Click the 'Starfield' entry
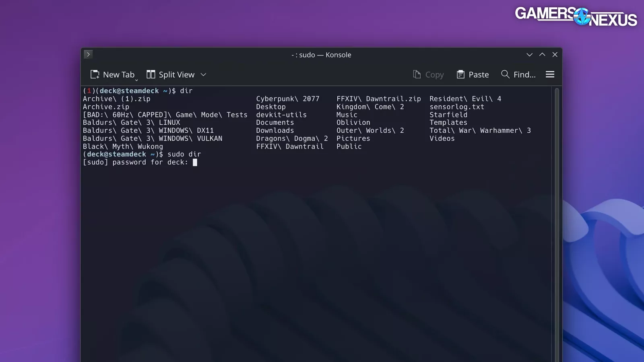Image resolution: width=644 pixels, height=362 pixels. click(x=448, y=115)
